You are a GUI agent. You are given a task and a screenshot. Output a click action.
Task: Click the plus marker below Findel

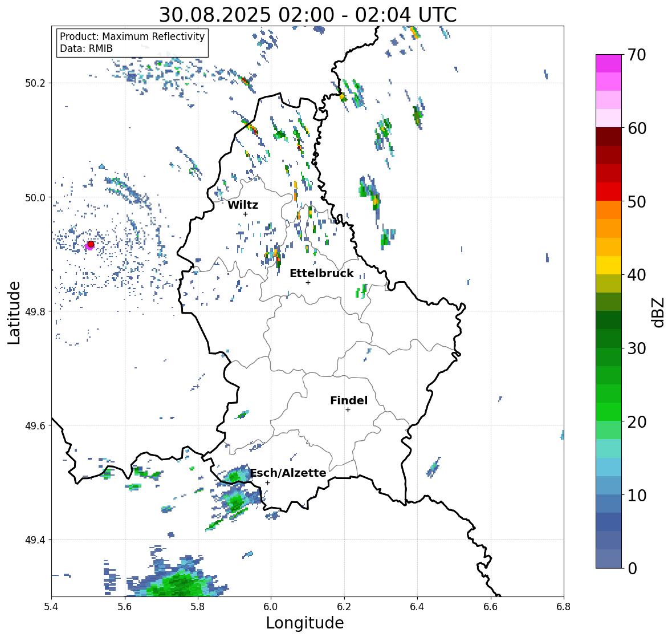[x=348, y=410]
